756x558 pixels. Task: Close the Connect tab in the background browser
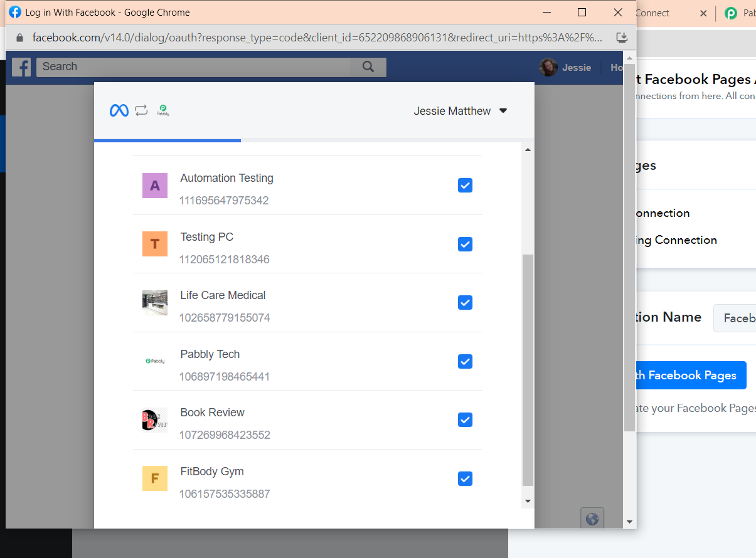(703, 13)
